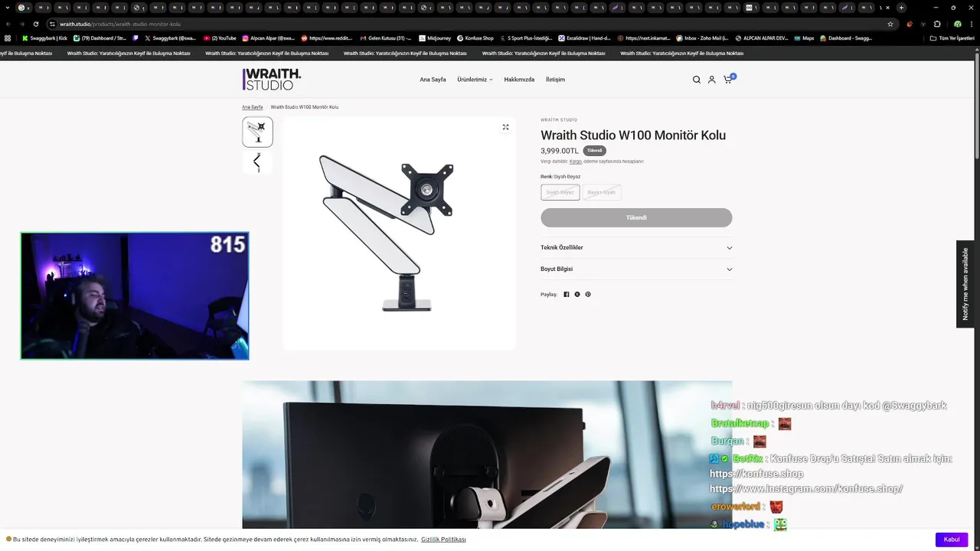
Task: Open the Chrome apps grid icon
Action: 8,37
